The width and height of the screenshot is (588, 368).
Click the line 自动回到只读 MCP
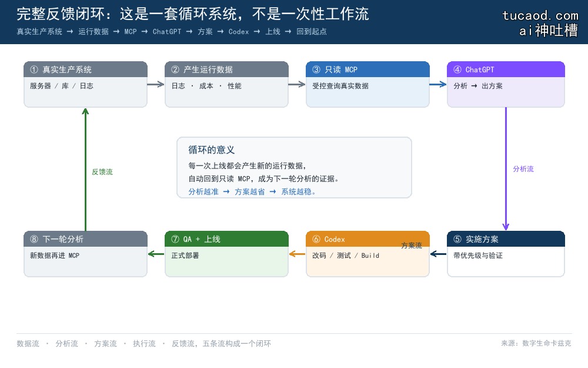tap(219, 179)
